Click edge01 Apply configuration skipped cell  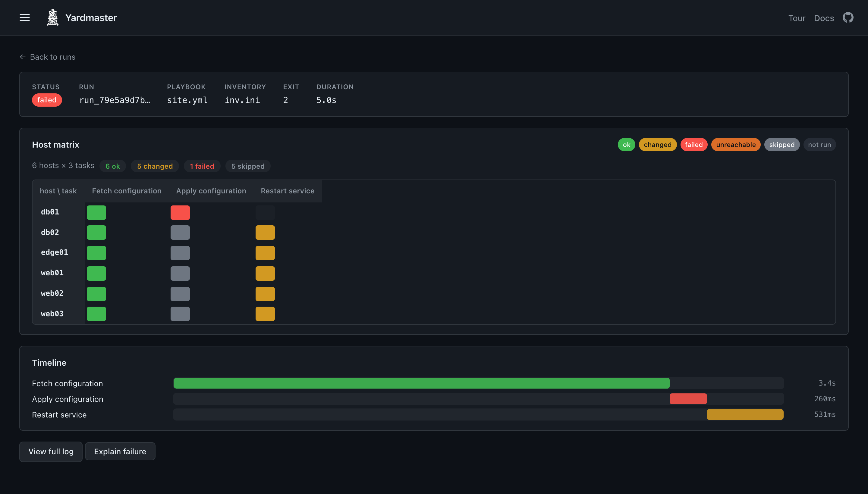tap(180, 253)
